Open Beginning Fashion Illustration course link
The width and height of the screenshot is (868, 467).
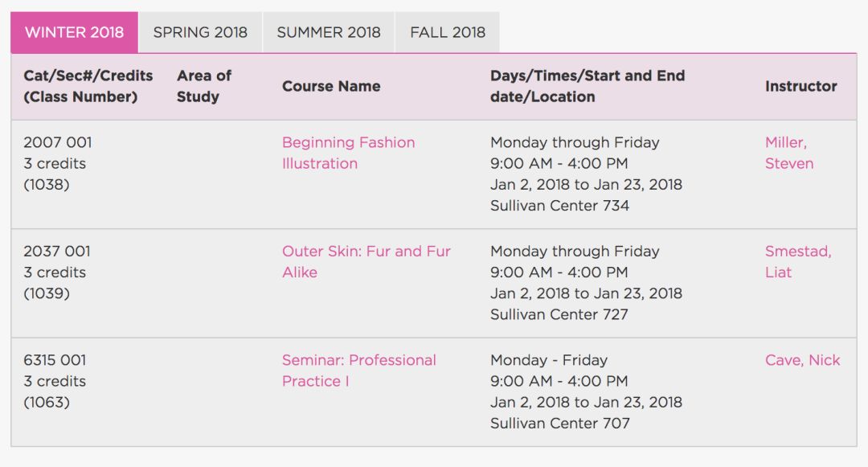(348, 153)
